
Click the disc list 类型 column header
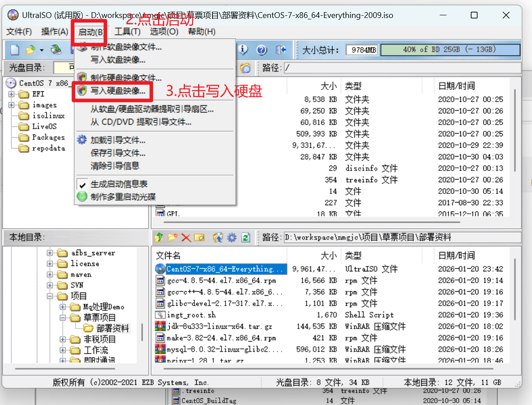(381, 86)
